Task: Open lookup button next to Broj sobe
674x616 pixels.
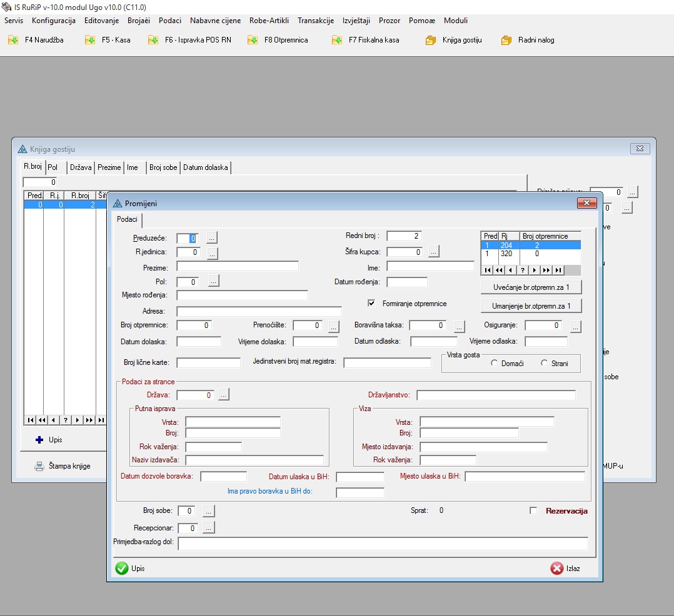Action: (209, 511)
